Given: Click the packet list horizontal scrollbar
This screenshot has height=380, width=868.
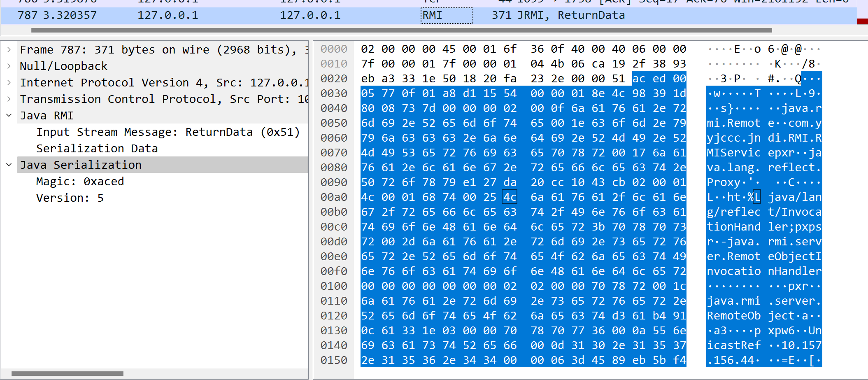Looking at the screenshot, I should 401,30.
